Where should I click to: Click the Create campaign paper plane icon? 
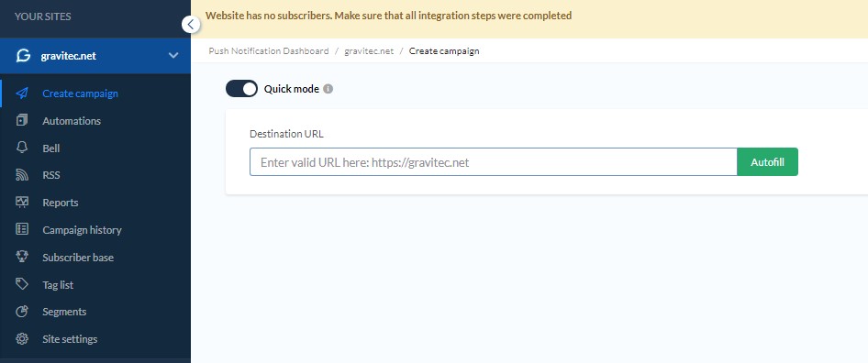tap(22, 93)
